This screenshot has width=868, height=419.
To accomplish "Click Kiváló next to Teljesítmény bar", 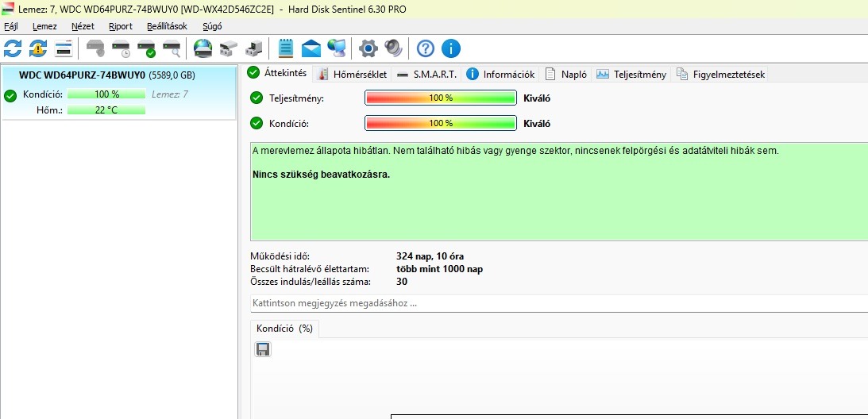I will pyautogui.click(x=537, y=98).
